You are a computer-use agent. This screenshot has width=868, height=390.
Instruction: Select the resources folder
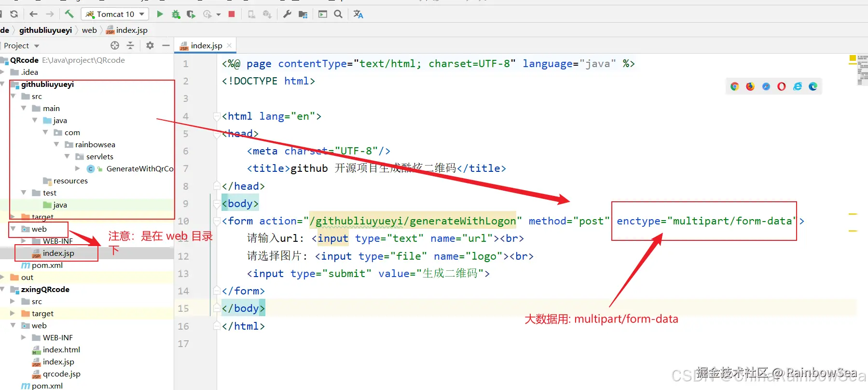coord(70,181)
